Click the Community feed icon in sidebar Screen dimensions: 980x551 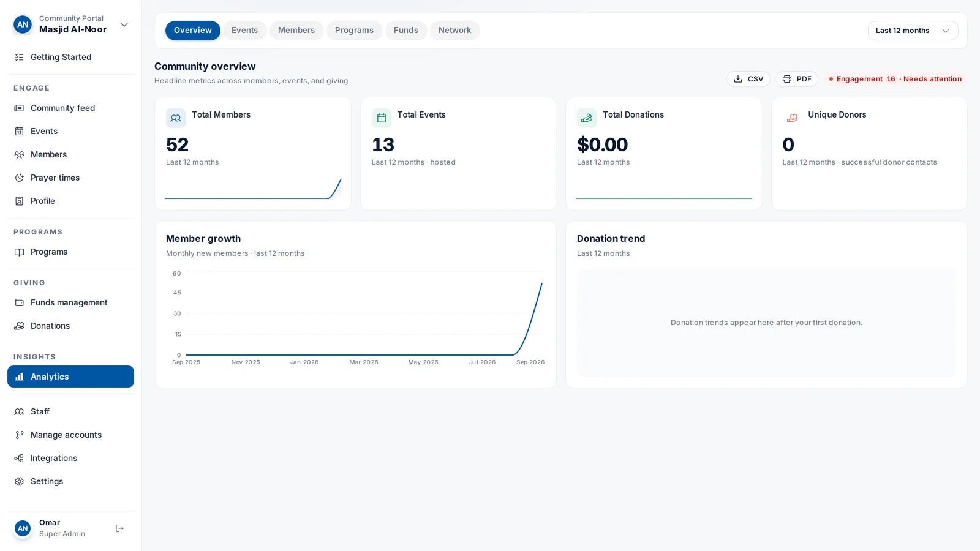click(19, 108)
